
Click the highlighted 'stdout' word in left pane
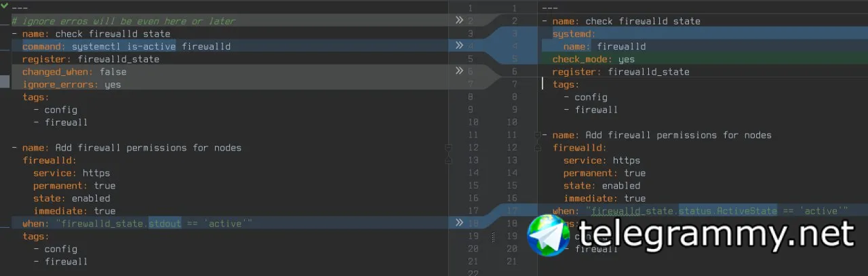click(165, 223)
